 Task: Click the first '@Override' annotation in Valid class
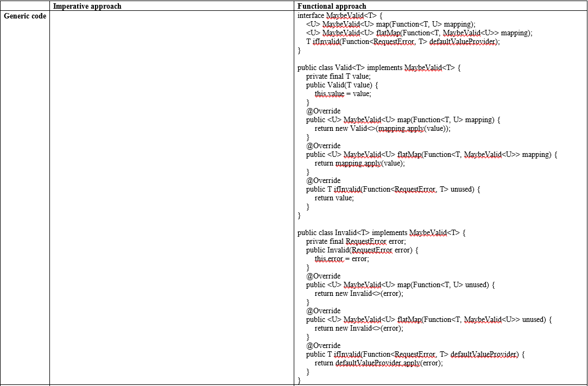pyautogui.click(x=319, y=111)
